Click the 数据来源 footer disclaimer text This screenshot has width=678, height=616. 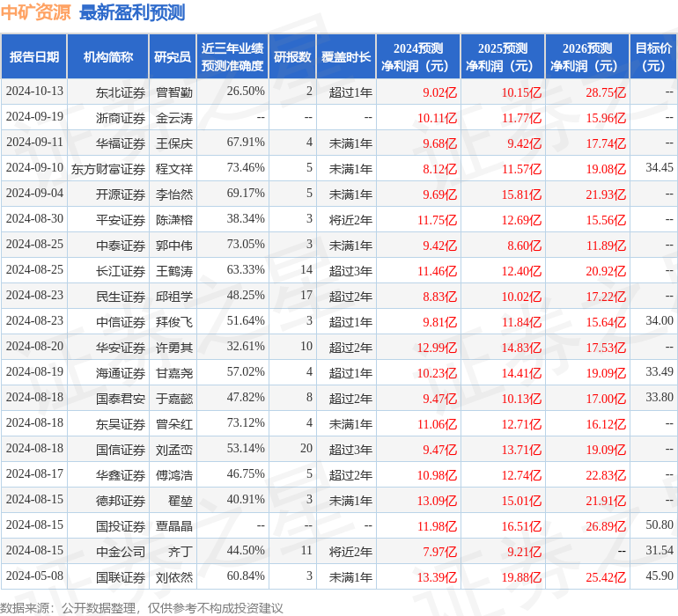pos(142,608)
